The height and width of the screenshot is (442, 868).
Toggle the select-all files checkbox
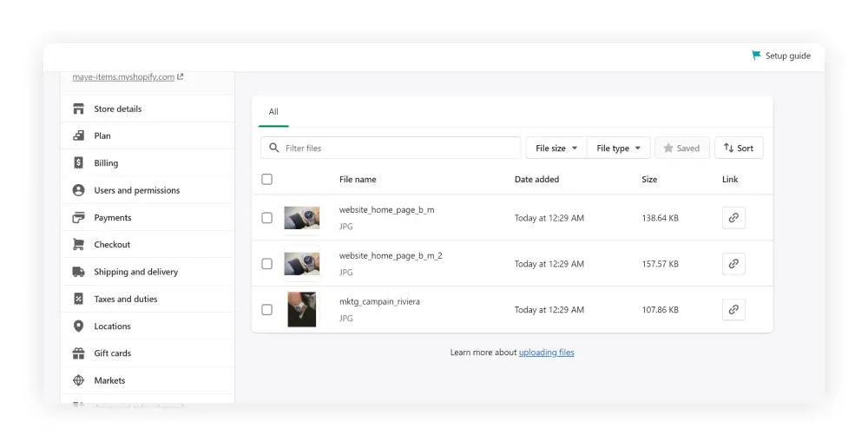click(x=266, y=180)
